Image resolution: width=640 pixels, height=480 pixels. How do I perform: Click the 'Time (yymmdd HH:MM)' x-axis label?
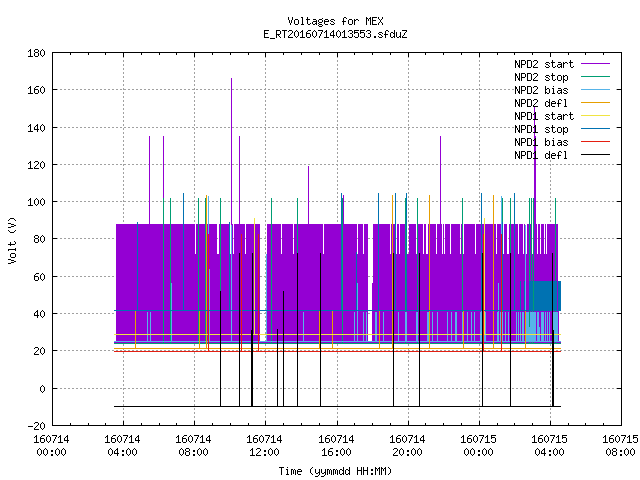click(335, 471)
